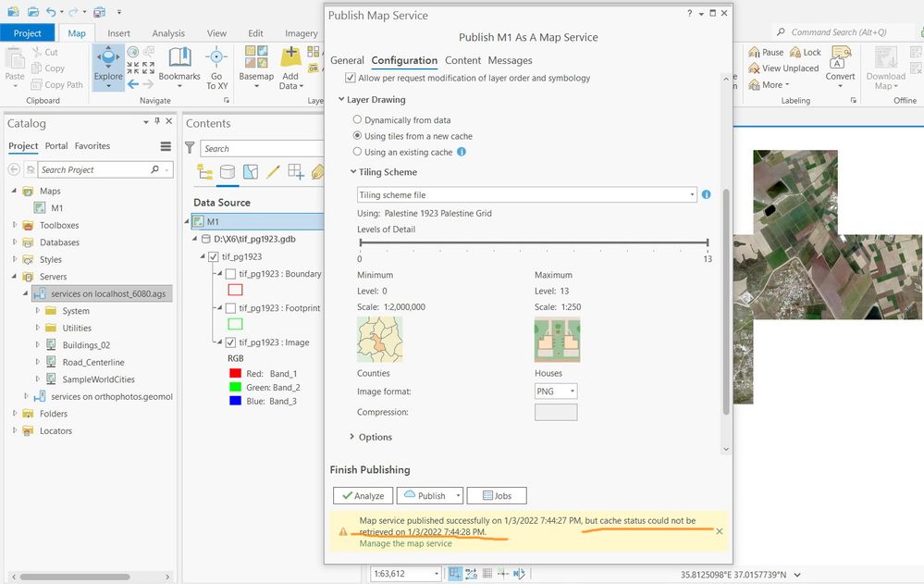Viewport: 924px width, 584px height.
Task: Click the Analyze button
Action: point(363,495)
